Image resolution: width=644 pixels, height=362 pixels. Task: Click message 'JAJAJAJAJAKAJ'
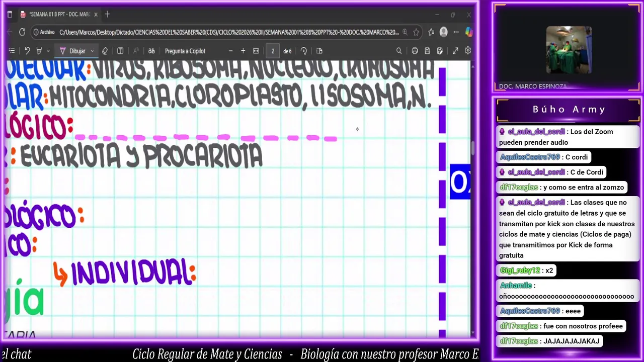(x=572, y=341)
